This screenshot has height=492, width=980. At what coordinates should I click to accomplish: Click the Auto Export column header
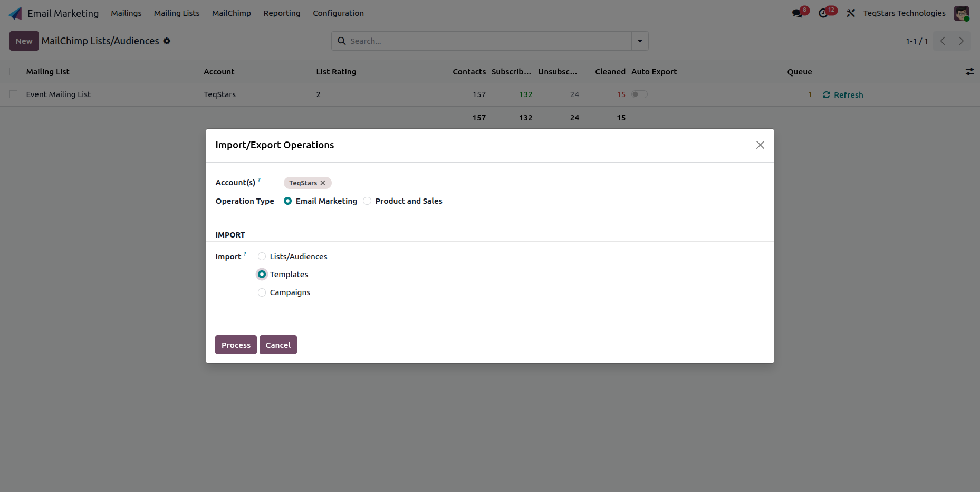tap(654, 72)
